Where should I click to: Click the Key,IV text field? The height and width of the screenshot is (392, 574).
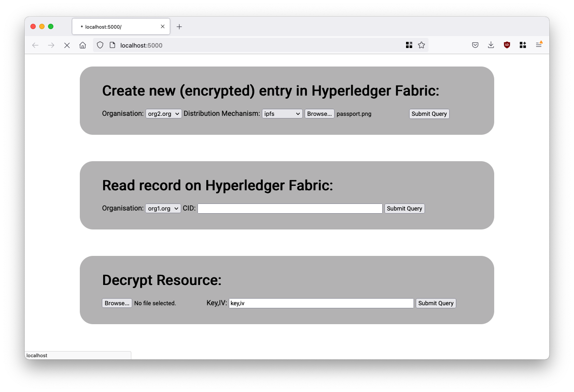click(321, 303)
